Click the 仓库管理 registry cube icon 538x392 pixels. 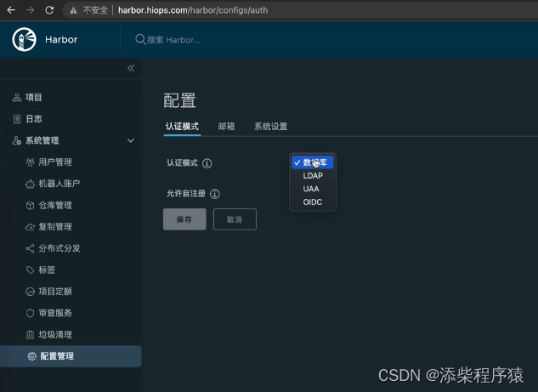point(31,205)
